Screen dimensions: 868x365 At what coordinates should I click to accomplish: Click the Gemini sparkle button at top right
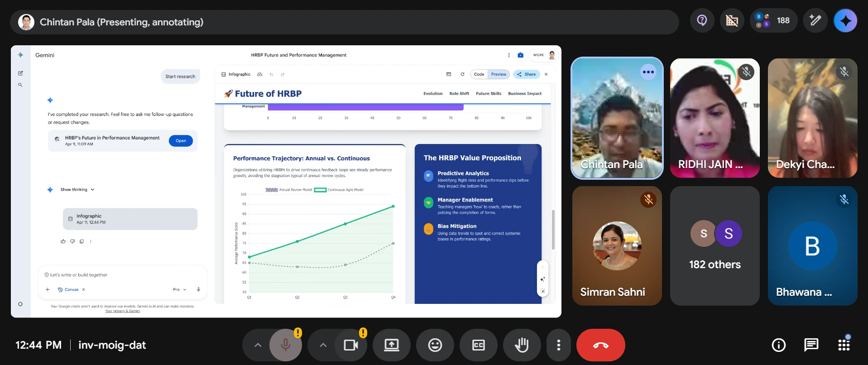[845, 21]
